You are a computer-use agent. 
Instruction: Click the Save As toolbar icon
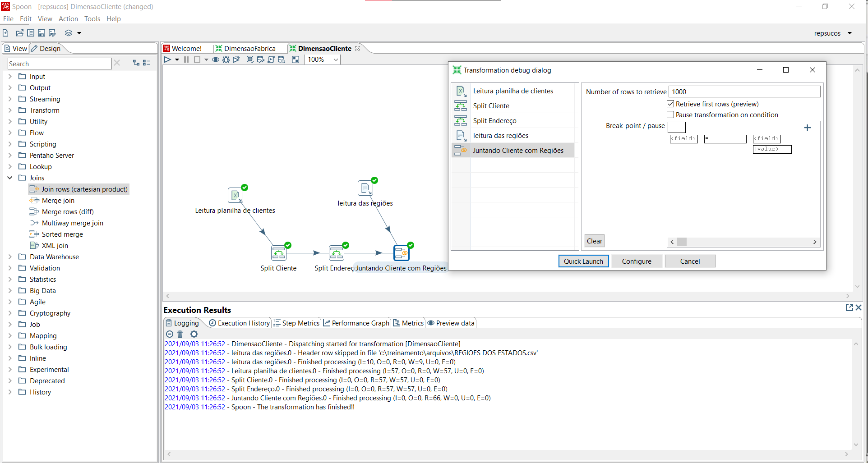(52, 33)
